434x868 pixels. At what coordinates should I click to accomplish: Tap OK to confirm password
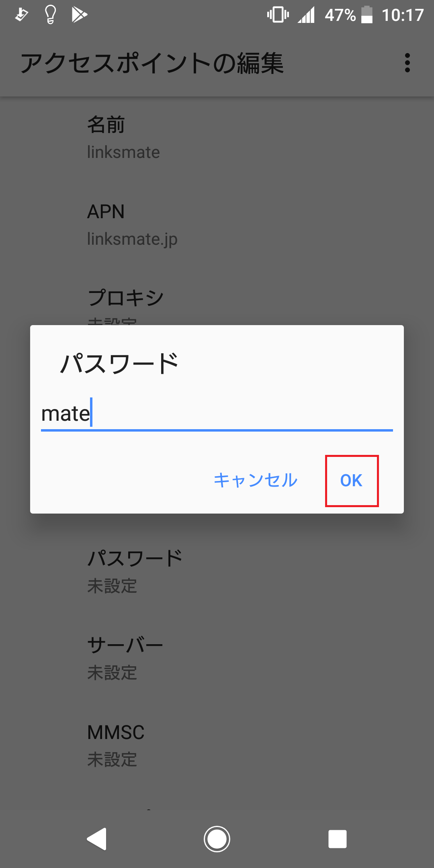(x=352, y=481)
